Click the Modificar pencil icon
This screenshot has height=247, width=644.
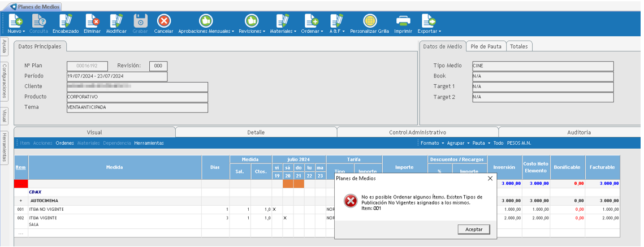(116, 20)
